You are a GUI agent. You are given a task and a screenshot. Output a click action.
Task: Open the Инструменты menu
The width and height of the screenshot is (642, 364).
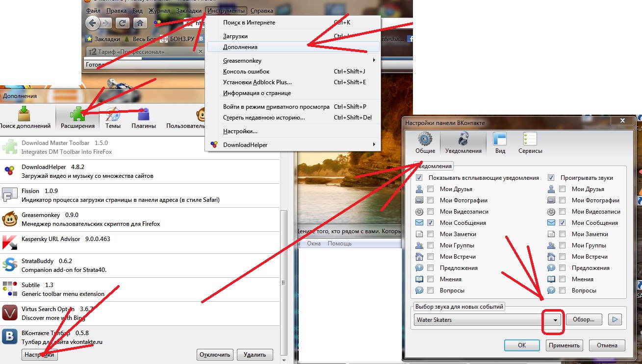[x=226, y=11]
